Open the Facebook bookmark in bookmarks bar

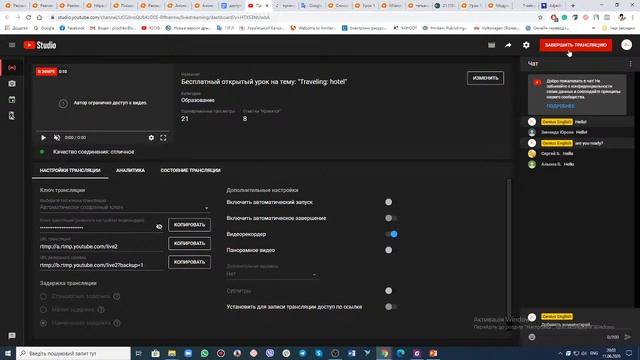[x=72, y=28]
